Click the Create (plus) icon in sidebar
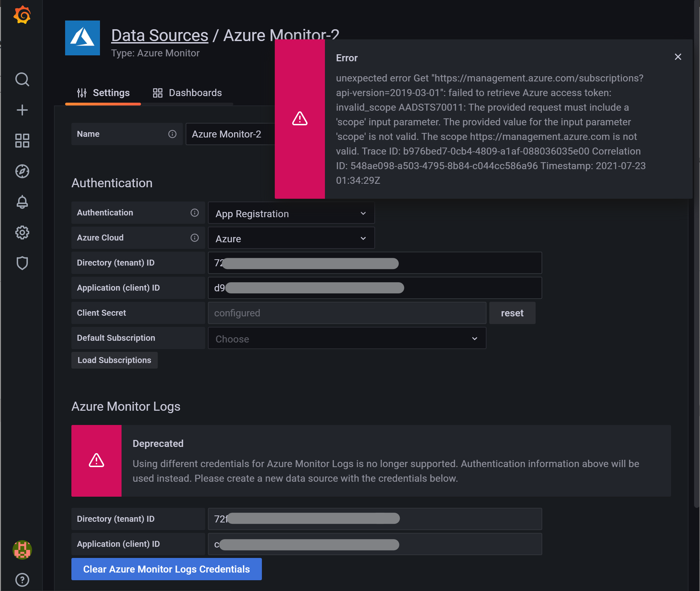Viewport: 700px width, 591px height. coord(22,110)
